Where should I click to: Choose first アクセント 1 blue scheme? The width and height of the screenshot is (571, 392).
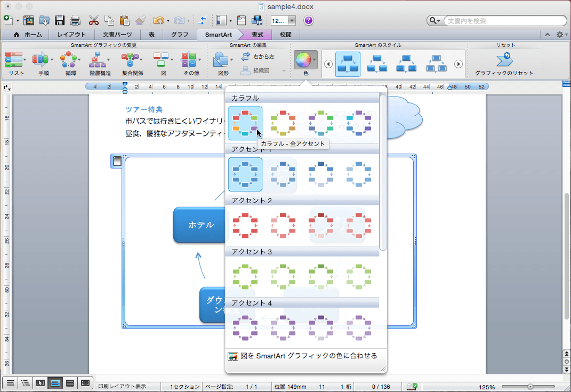click(245, 174)
